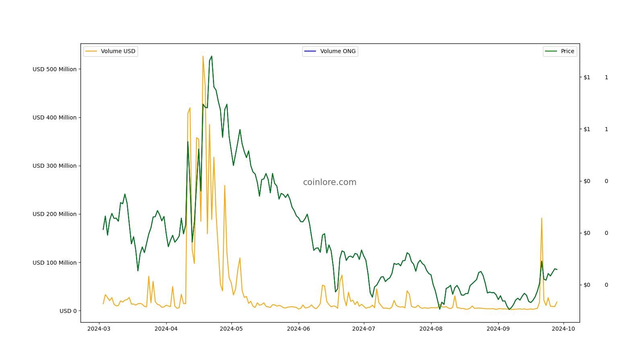Image resolution: width=644 pixels, height=362 pixels.
Task: Click the 2024-06 date tick label
Action: click(299, 329)
